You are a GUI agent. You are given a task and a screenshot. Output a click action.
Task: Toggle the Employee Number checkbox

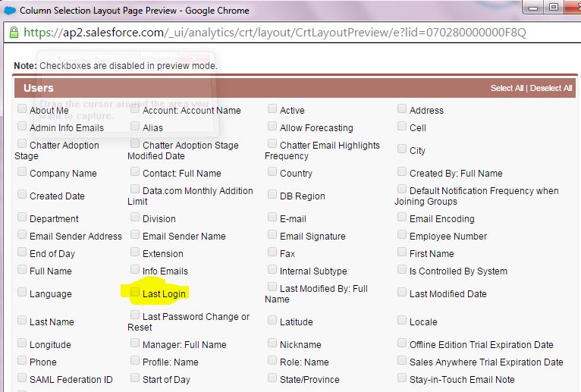(x=402, y=234)
